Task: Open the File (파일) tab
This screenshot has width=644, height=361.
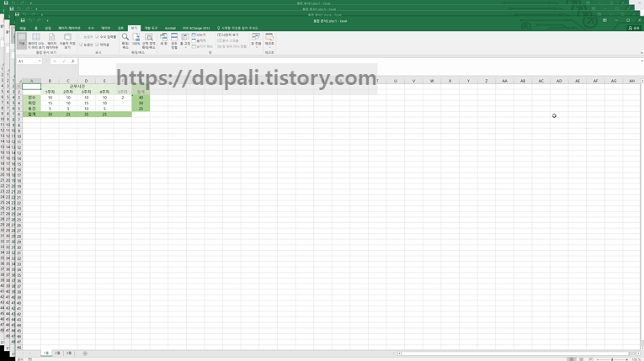Action: click(x=23, y=28)
